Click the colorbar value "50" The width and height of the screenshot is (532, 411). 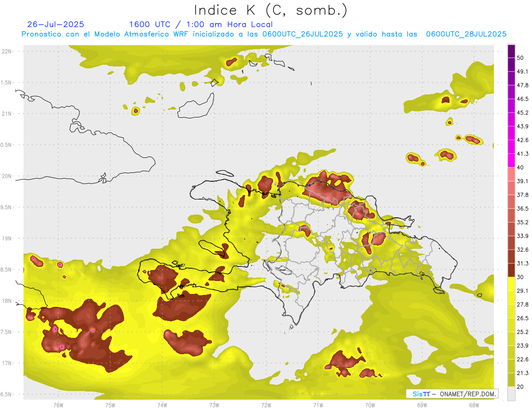point(520,58)
